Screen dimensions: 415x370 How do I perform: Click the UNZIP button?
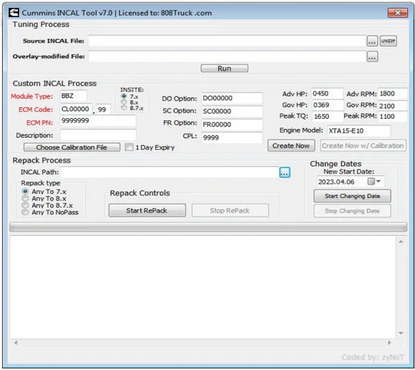388,41
